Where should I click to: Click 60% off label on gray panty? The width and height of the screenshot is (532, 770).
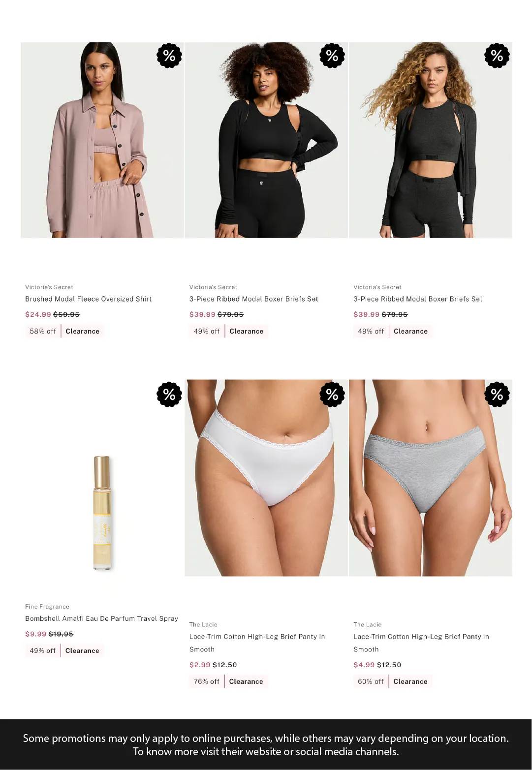pos(371,681)
